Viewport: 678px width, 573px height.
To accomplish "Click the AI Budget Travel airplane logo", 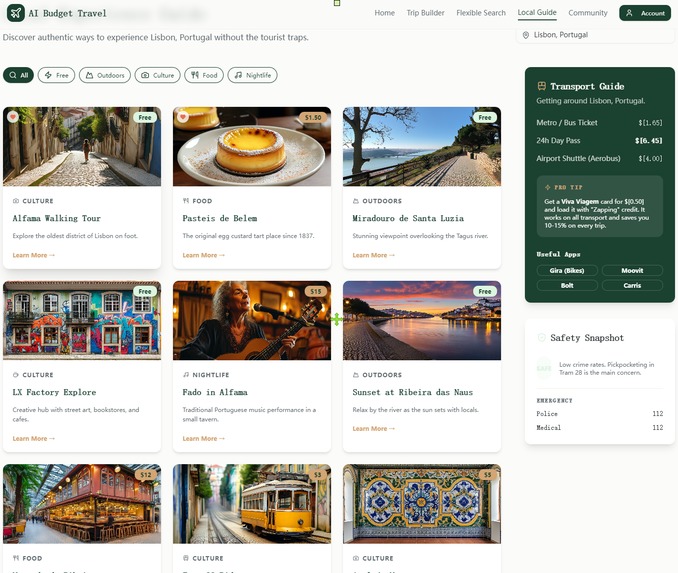I will 16,13.
